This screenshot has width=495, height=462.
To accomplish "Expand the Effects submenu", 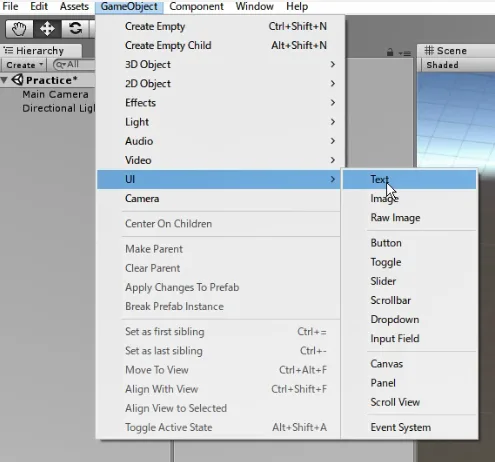I will [219, 103].
